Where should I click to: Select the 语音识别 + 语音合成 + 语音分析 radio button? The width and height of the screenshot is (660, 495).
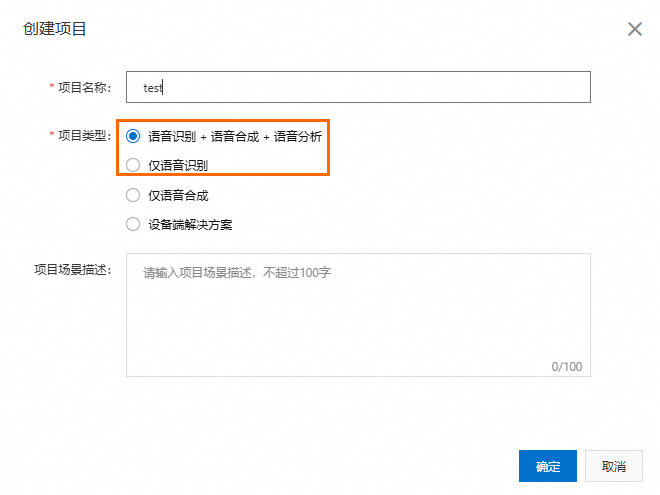[133, 136]
